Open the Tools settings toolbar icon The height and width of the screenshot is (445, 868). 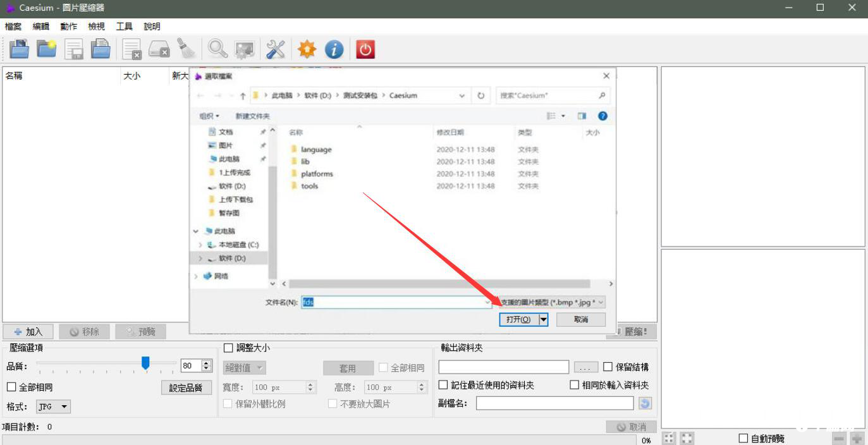[x=275, y=48]
